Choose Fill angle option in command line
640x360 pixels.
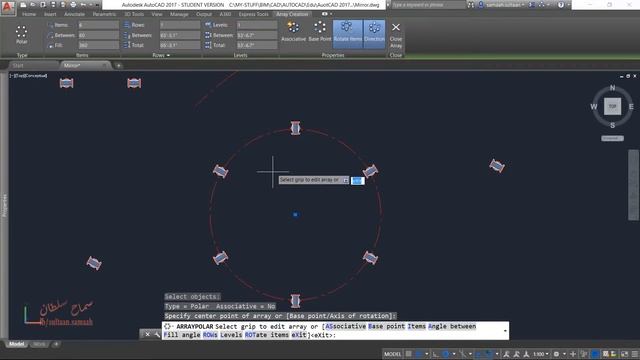coord(182,335)
